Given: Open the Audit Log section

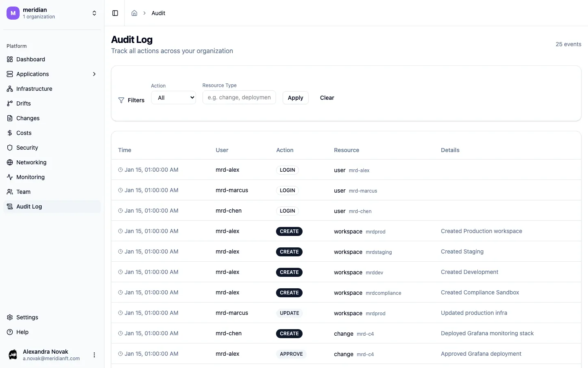Looking at the screenshot, I should [29, 206].
